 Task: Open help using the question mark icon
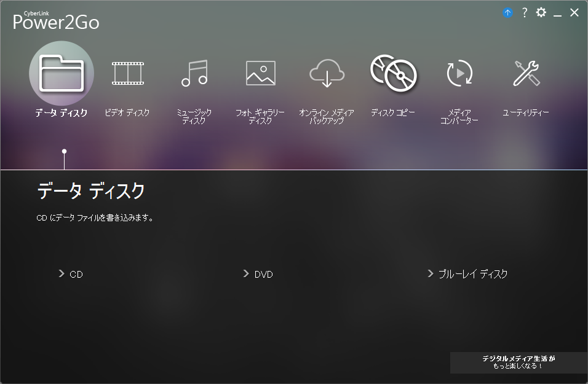[x=523, y=12]
